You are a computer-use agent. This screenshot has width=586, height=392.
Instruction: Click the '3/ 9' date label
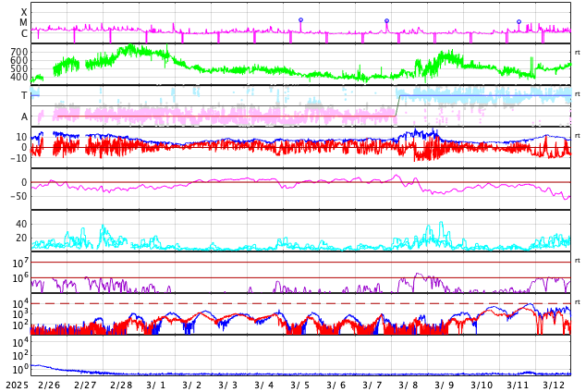[x=445, y=385]
